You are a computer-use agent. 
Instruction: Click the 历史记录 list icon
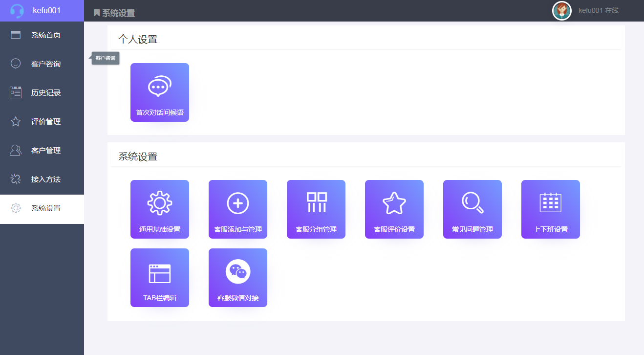[x=16, y=92]
